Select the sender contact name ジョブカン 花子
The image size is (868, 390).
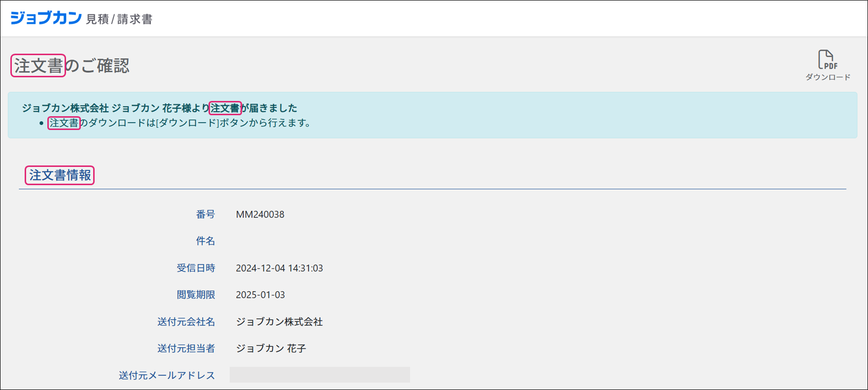pyautogui.click(x=271, y=348)
